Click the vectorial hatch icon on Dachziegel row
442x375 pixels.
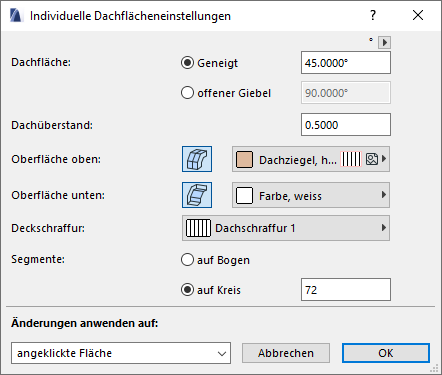pyautogui.click(x=351, y=159)
